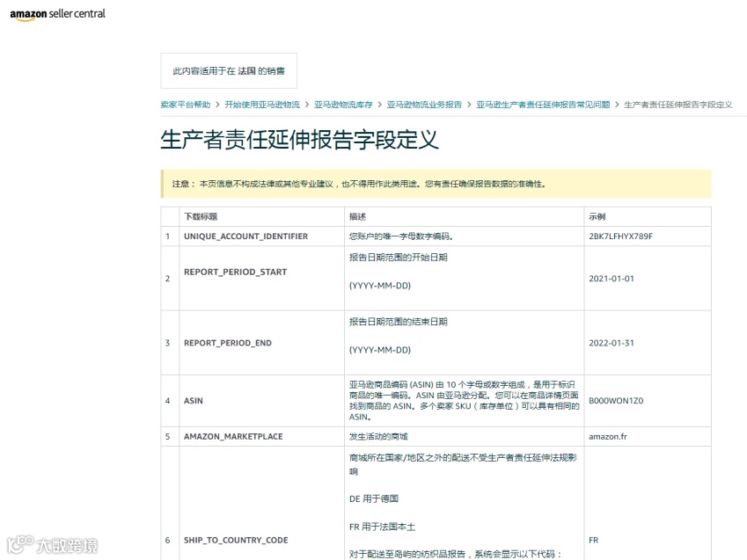Select SHIP_TO_COUNTRY_CODE cell
Viewport: 747px width, 560px height.
point(236,540)
